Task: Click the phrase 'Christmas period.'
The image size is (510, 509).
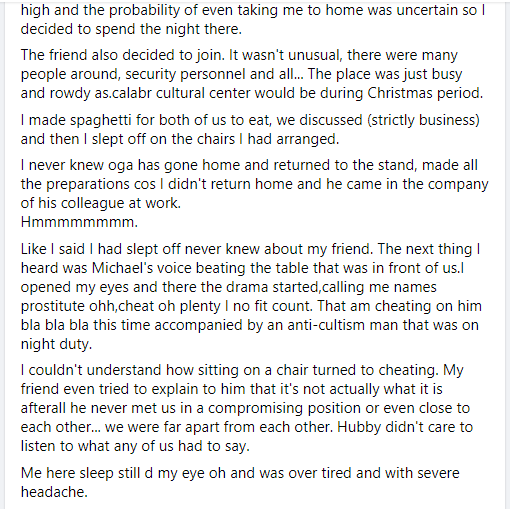Action: click(x=425, y=93)
